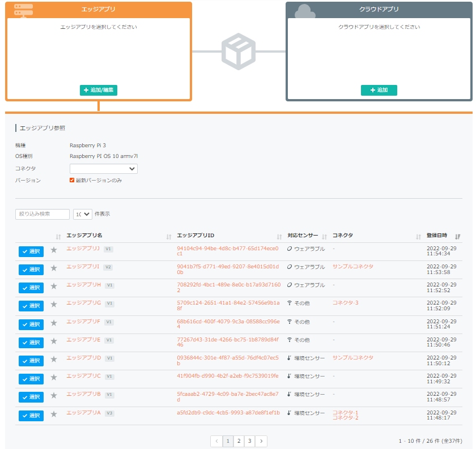The width and height of the screenshot is (476, 449).
Task: Open the コネクタ dropdown
Action: [x=104, y=169]
